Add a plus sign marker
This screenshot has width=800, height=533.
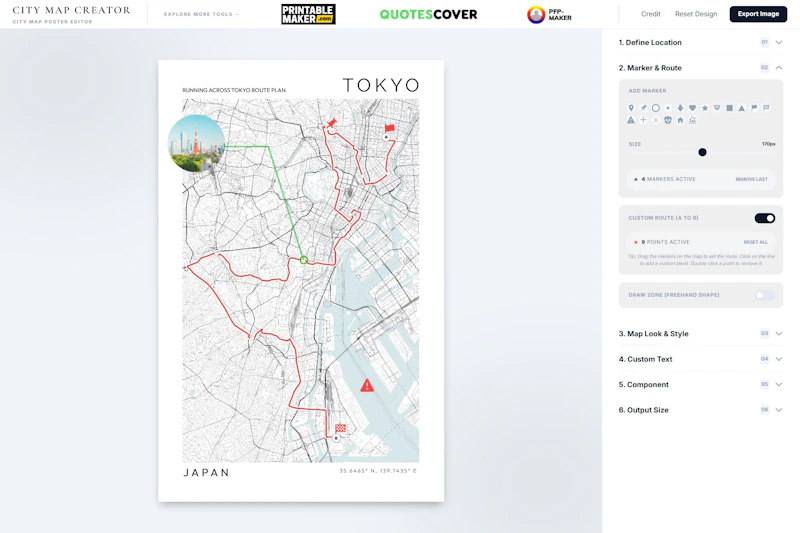click(x=643, y=120)
